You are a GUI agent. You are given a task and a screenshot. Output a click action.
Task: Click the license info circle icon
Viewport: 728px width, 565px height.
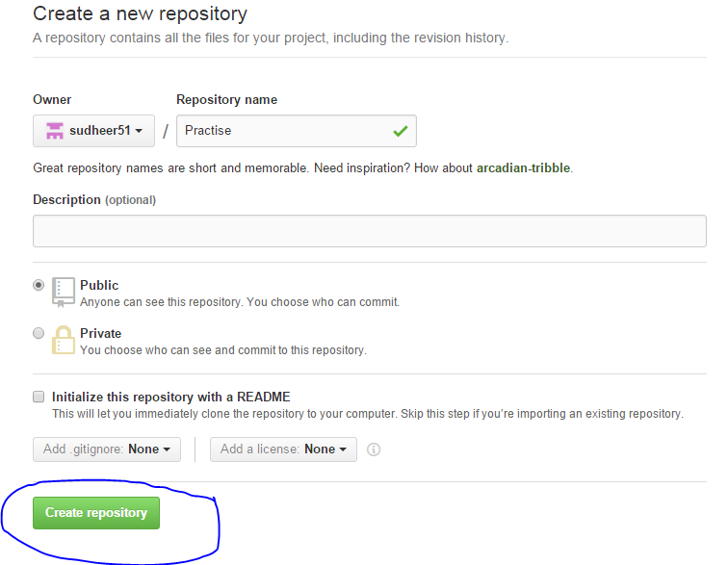374,449
